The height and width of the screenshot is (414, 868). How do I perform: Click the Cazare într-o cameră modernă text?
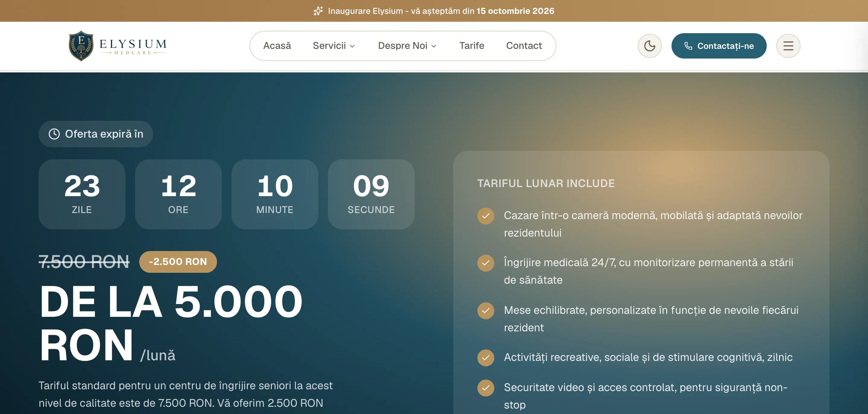click(x=653, y=224)
